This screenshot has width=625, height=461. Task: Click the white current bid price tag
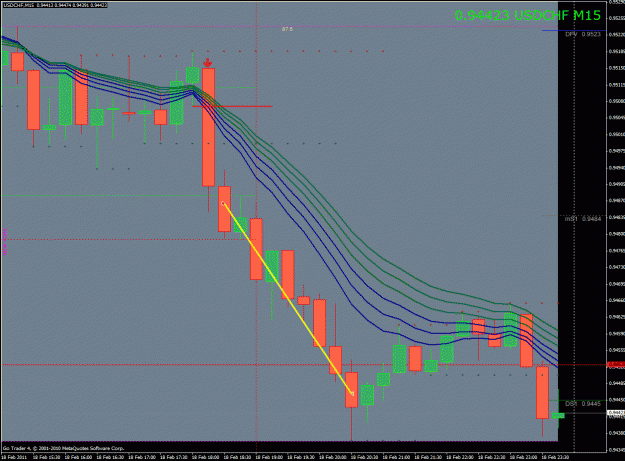coord(616,413)
